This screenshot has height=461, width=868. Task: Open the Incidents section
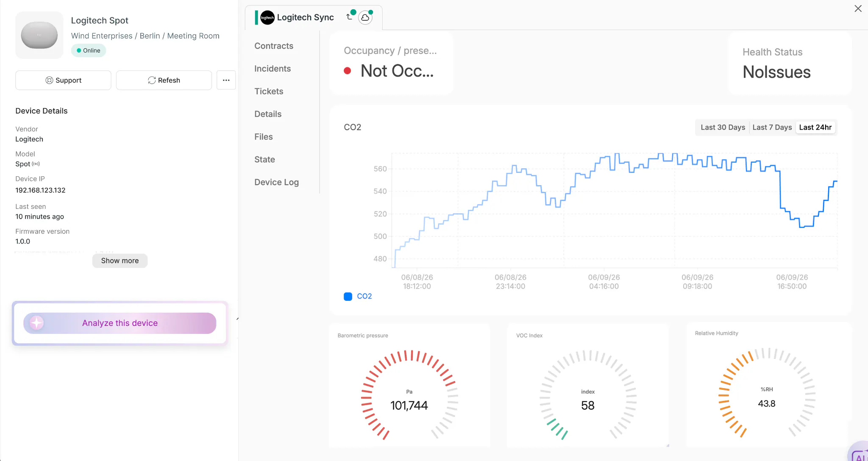(x=273, y=69)
